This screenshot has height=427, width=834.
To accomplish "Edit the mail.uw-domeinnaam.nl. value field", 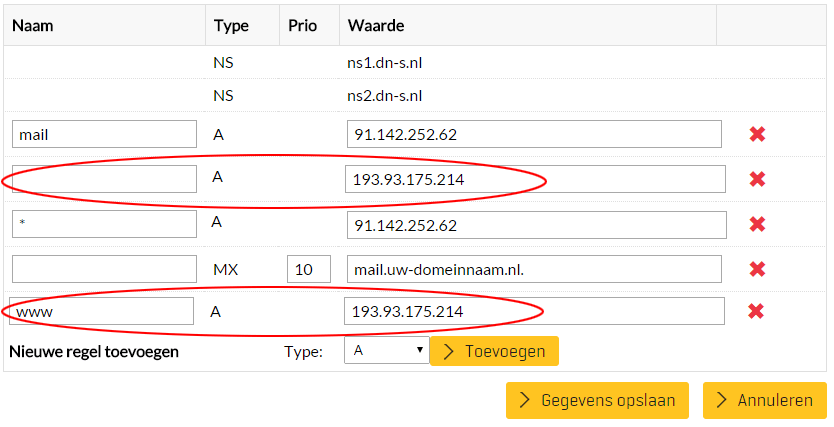I will (x=534, y=269).
